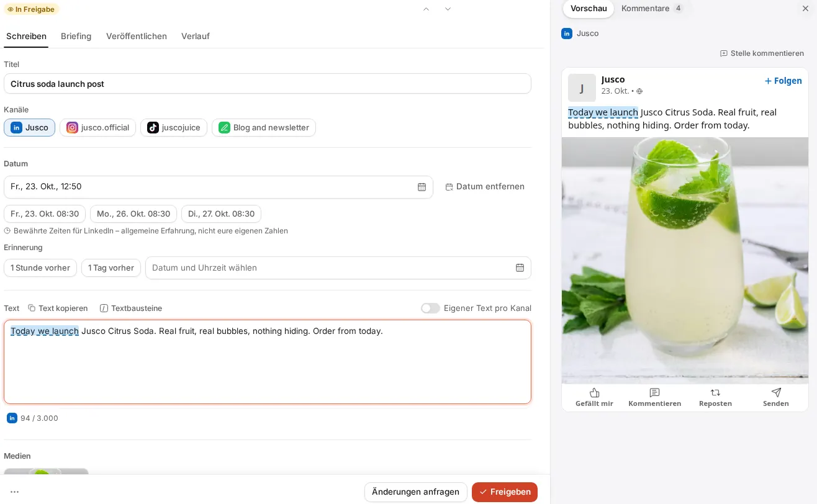Click the three-dots more options icon
The width and height of the screenshot is (817, 504).
(x=15, y=492)
